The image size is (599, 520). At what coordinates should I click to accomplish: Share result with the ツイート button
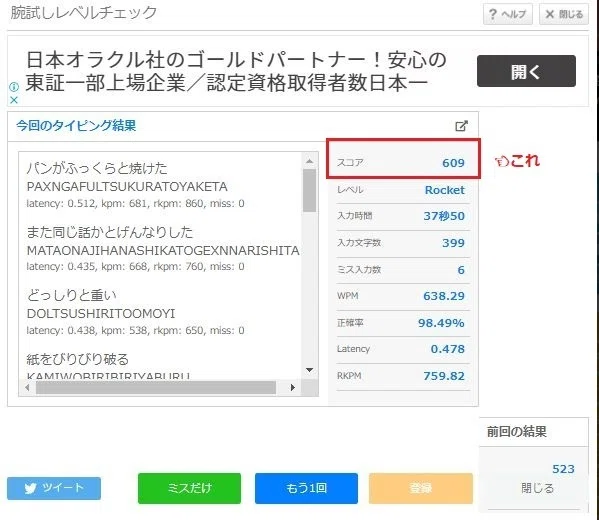coord(54,488)
